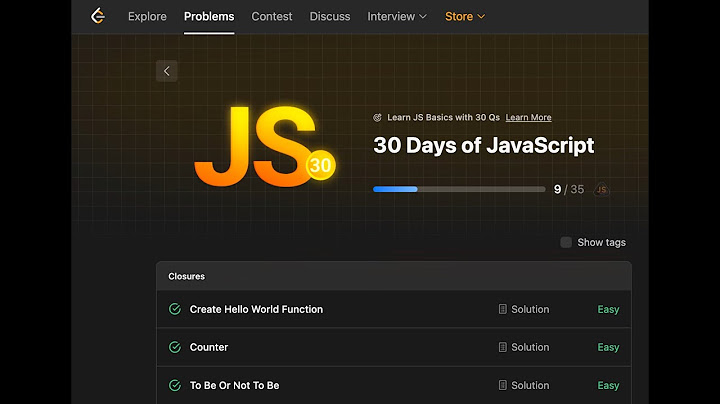Click the Closures section header
This screenshot has height=404, width=720.
(394, 276)
